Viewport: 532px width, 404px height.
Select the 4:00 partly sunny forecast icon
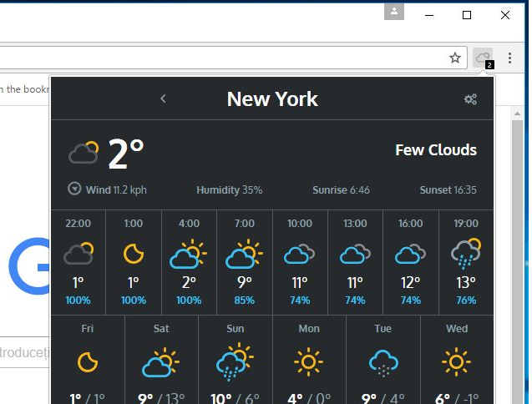[x=188, y=254]
